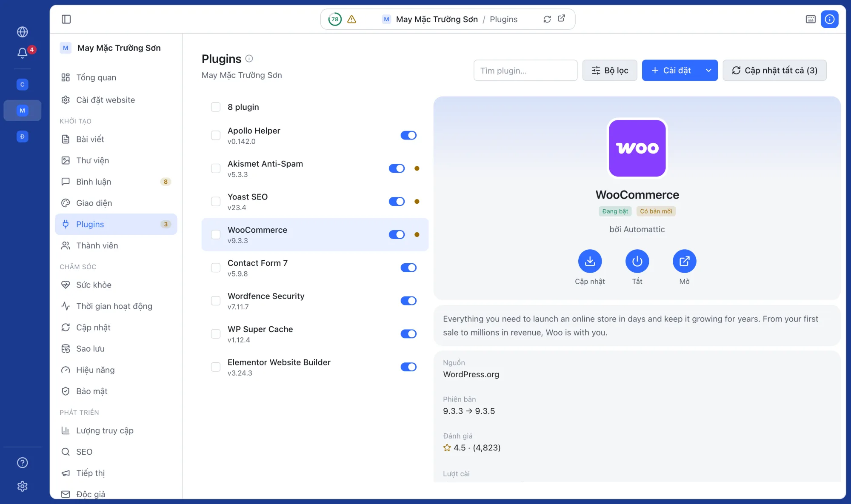Check the Contact Form 7 checkbox
The height and width of the screenshot is (504, 851).
pos(216,268)
